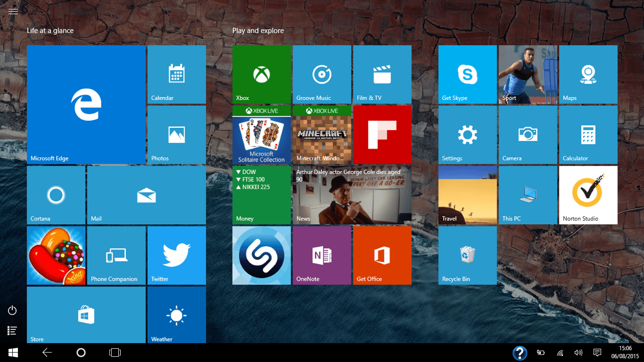This screenshot has width=644, height=362.
Task: Launch the Shazam tile
Action: 261,256
